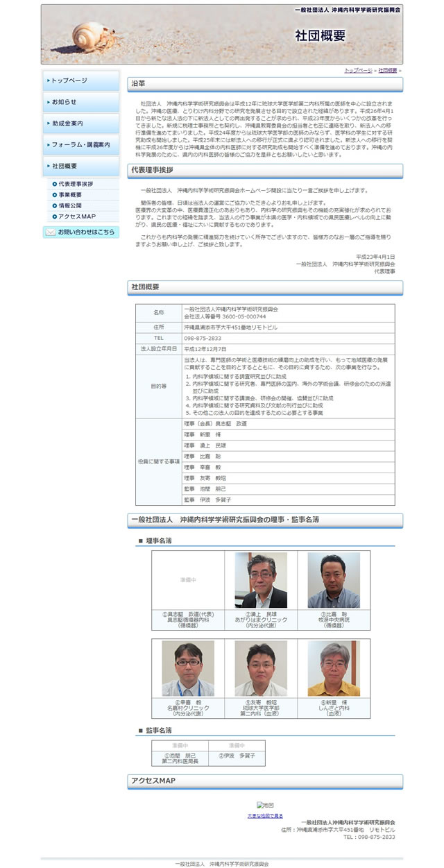Image resolution: width=444 pixels, height=868 pixels.
Task: Click the ②伊波 多賀子 cell in 監事名簿
Action: click(x=237, y=758)
